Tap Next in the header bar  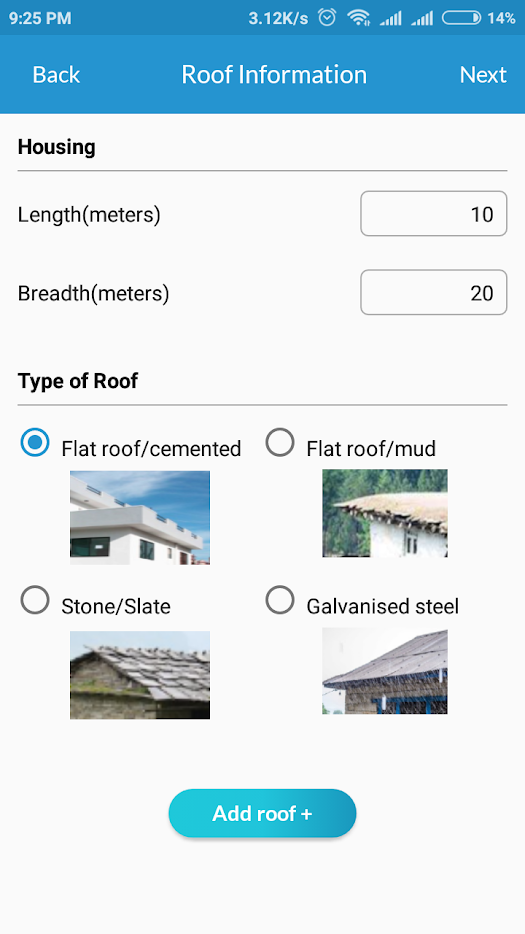[483, 74]
